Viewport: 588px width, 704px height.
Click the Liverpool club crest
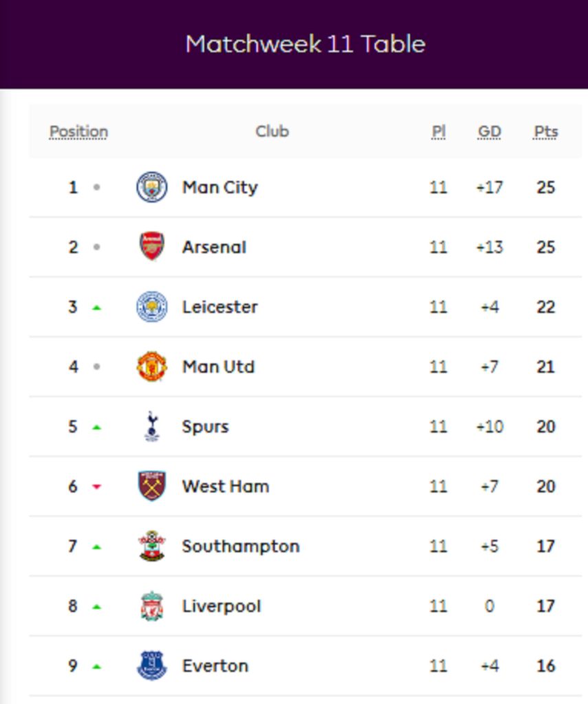click(152, 606)
